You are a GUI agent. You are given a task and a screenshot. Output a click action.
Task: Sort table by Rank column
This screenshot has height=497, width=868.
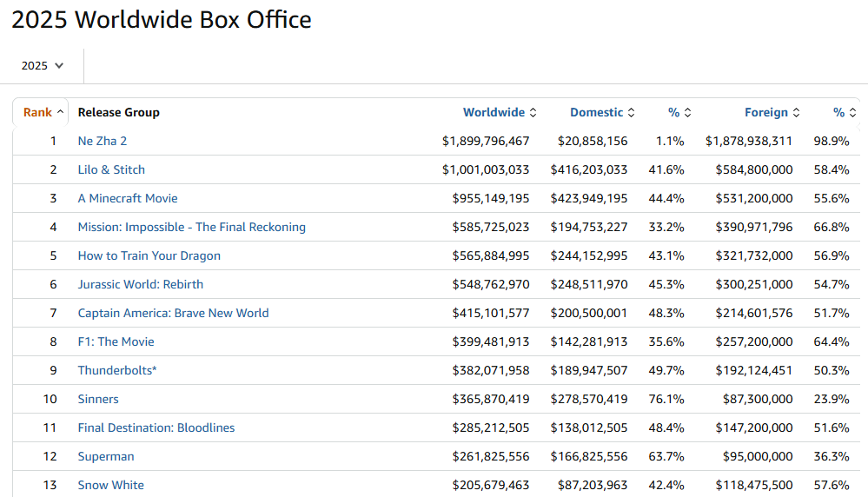point(43,112)
